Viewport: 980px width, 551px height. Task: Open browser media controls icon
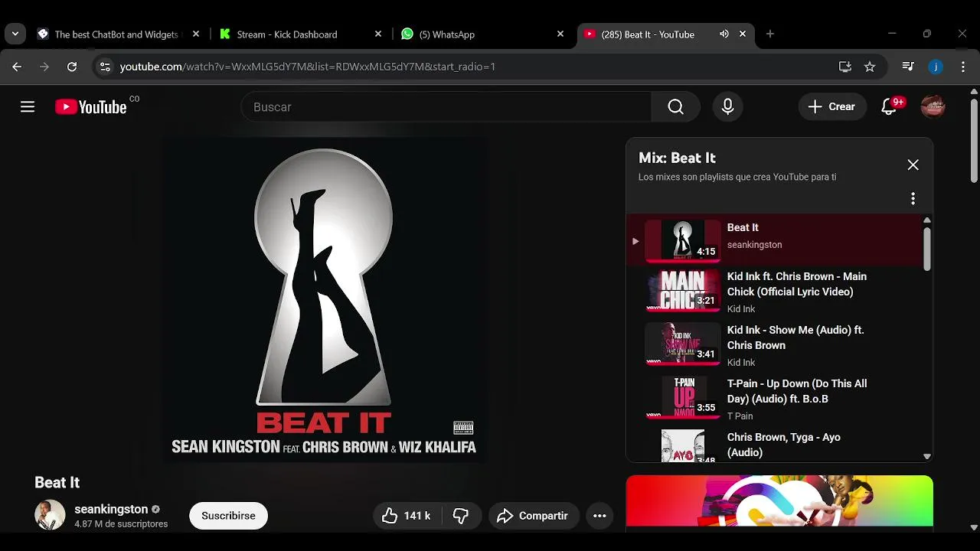(x=908, y=67)
